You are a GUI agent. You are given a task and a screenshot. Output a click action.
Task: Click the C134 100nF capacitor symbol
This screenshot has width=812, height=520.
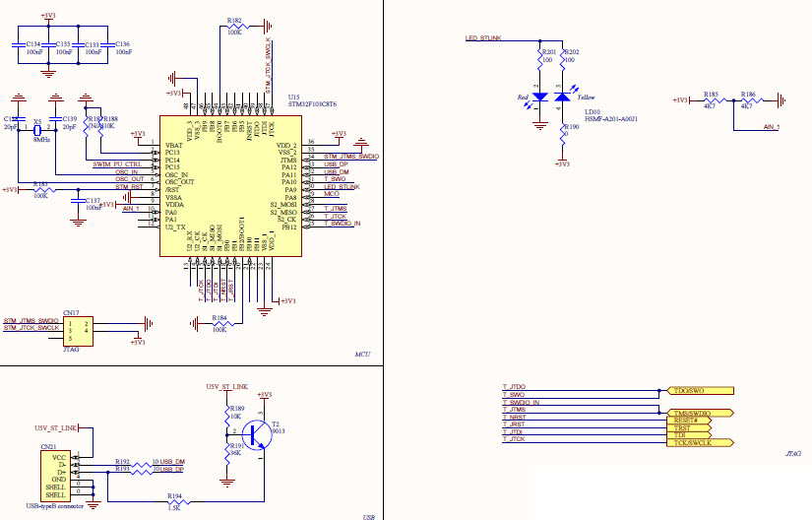click(x=18, y=46)
